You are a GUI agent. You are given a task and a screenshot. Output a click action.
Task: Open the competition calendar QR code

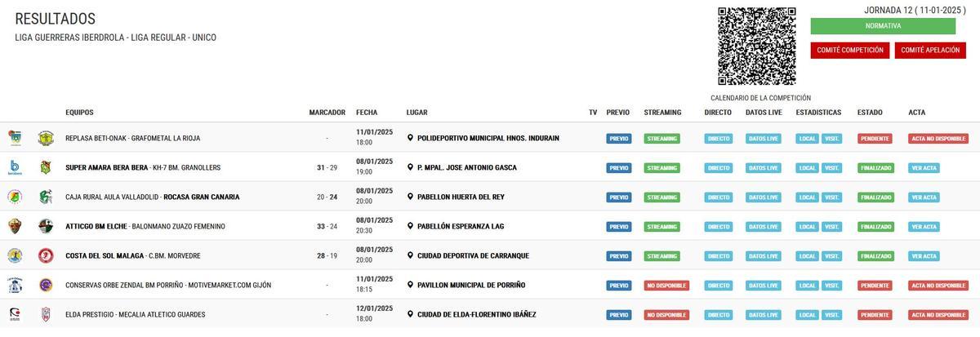757,47
